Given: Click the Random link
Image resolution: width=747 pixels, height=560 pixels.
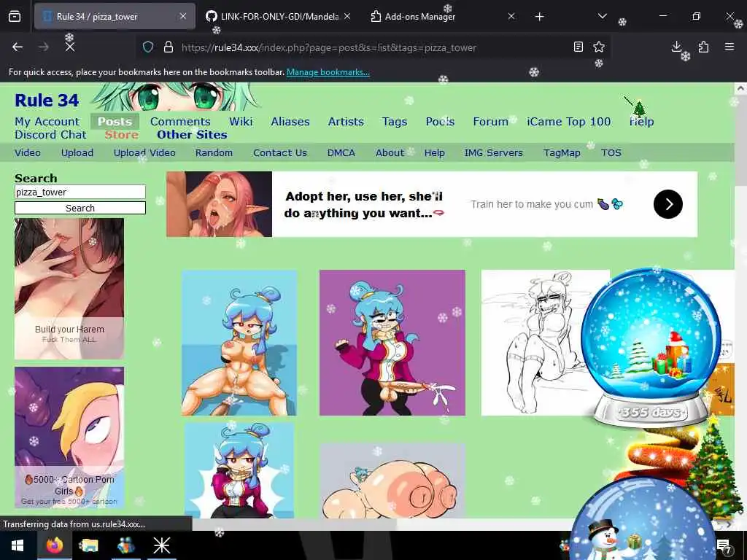Looking at the screenshot, I should pyautogui.click(x=214, y=153).
